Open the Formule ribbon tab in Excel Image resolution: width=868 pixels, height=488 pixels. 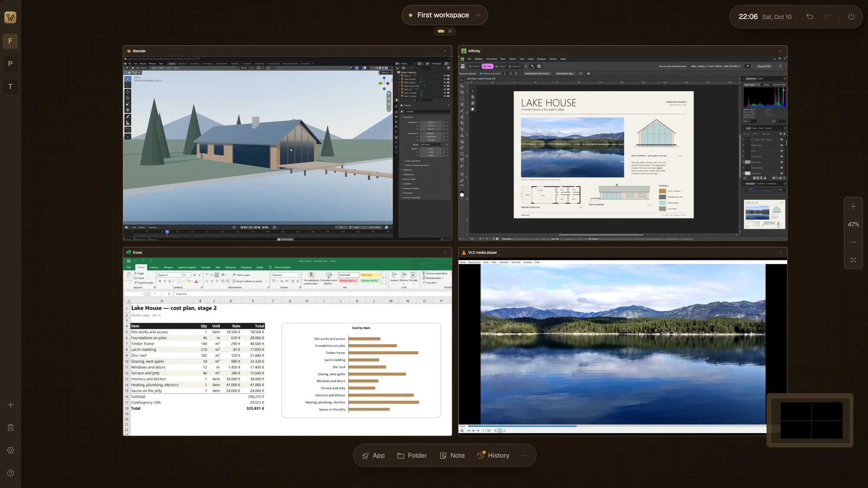click(x=206, y=267)
